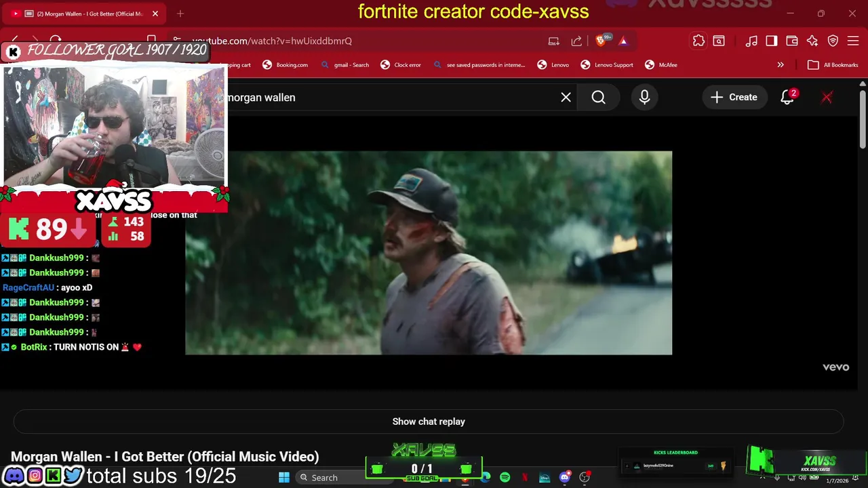Open the Lenovo Support bookmark
This screenshot has height=488, width=868.
pos(607,65)
